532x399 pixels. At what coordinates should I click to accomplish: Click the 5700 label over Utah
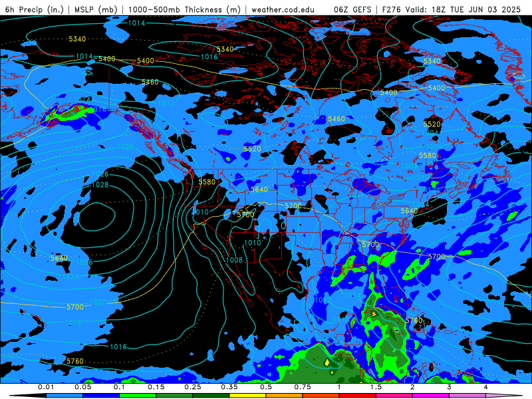tap(245, 215)
